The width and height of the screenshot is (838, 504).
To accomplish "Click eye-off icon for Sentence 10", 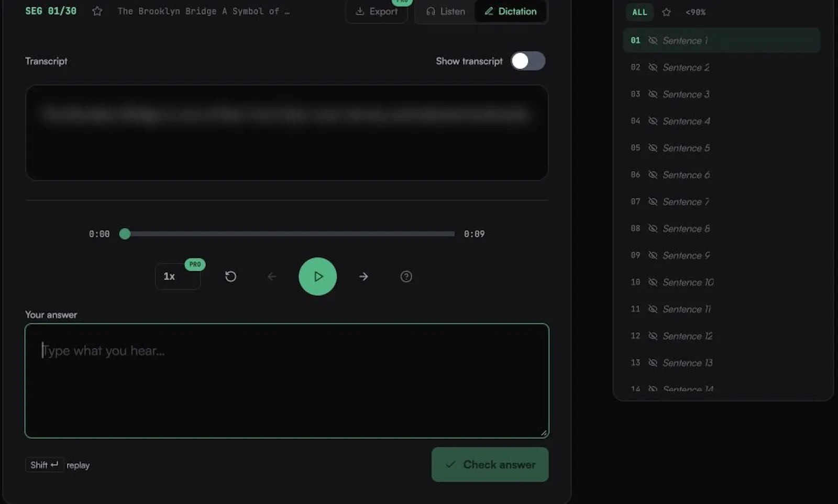I will pos(653,282).
